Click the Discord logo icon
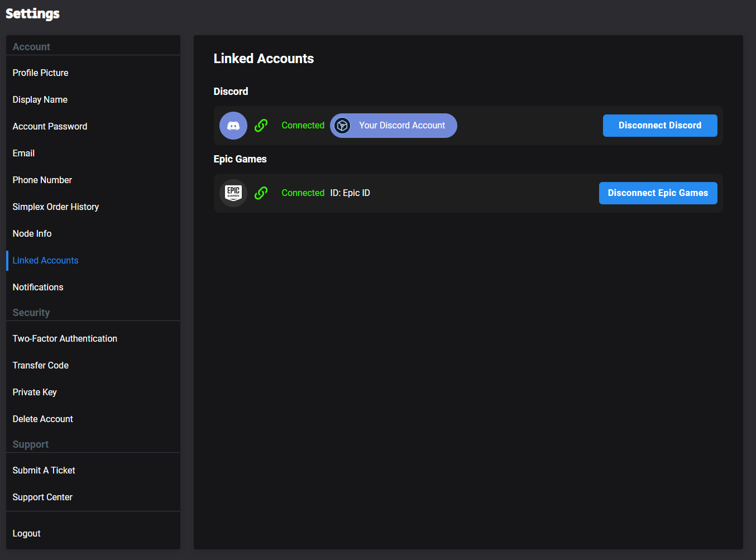This screenshot has width=756, height=560. [x=233, y=126]
